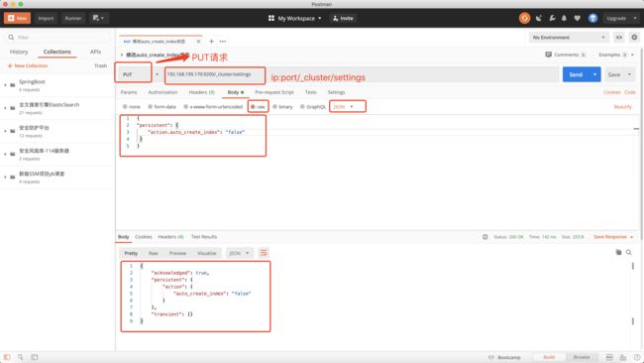Image resolution: width=644 pixels, height=363 pixels.
Task: Open the Trash link
Action: point(101,65)
